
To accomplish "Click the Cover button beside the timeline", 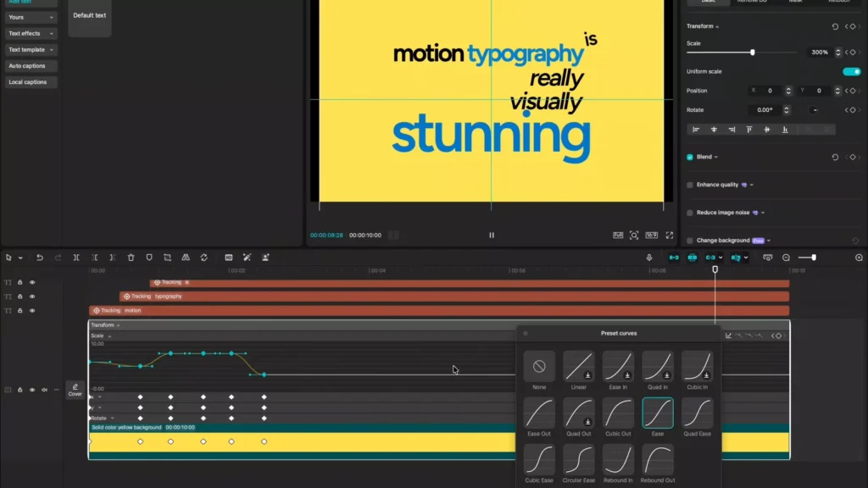I will pyautogui.click(x=75, y=390).
